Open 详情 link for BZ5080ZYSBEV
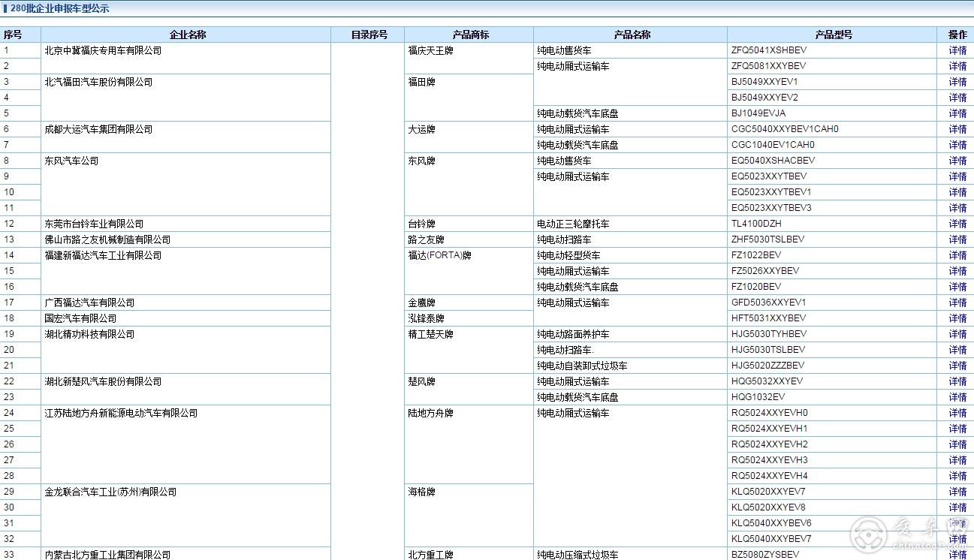 pos(957,555)
